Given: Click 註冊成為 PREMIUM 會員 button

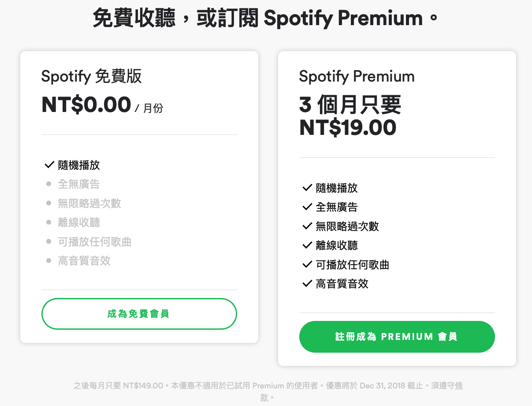Looking at the screenshot, I should pos(397,337).
